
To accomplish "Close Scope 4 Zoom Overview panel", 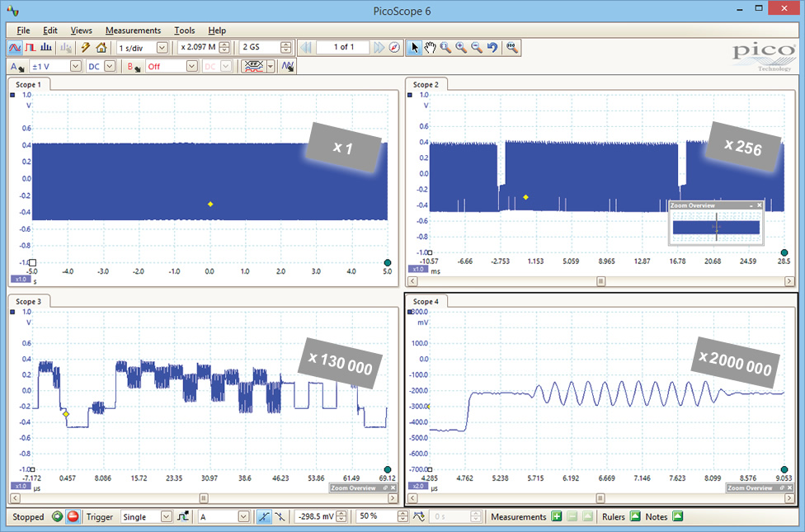I will tap(789, 487).
